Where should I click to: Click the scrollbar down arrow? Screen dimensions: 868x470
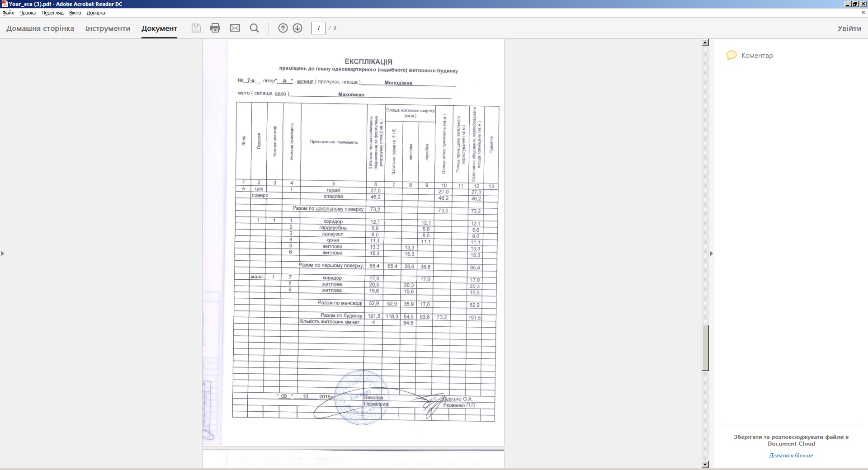(x=705, y=464)
